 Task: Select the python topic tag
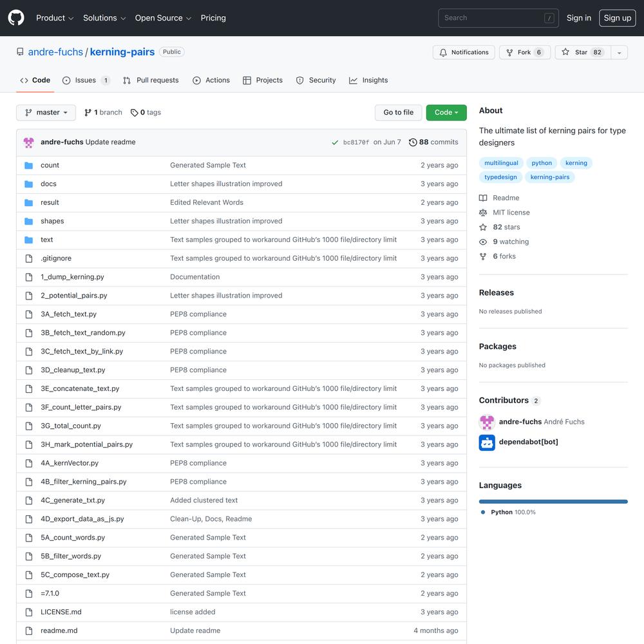(542, 163)
